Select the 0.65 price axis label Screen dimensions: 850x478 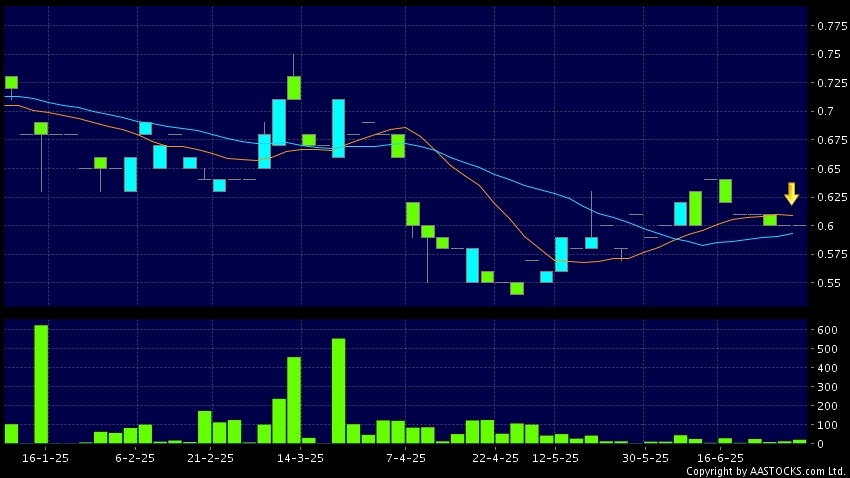pos(829,169)
